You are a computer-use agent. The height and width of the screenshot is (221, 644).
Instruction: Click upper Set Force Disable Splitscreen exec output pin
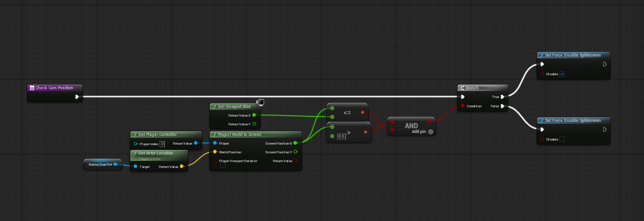coord(605,64)
